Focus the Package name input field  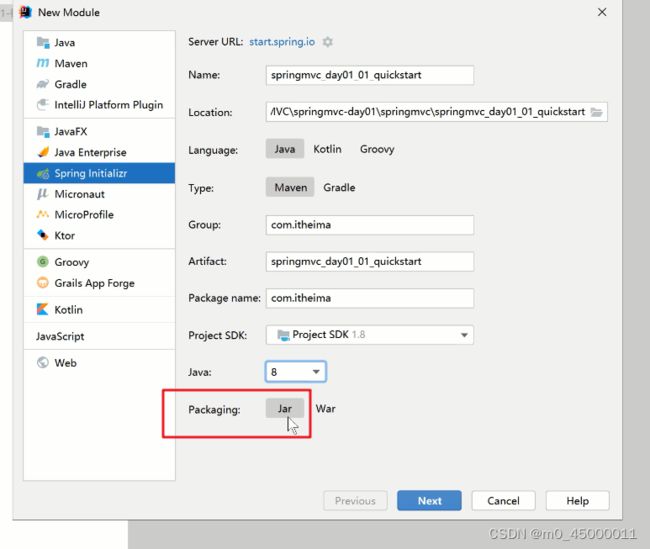pos(370,298)
